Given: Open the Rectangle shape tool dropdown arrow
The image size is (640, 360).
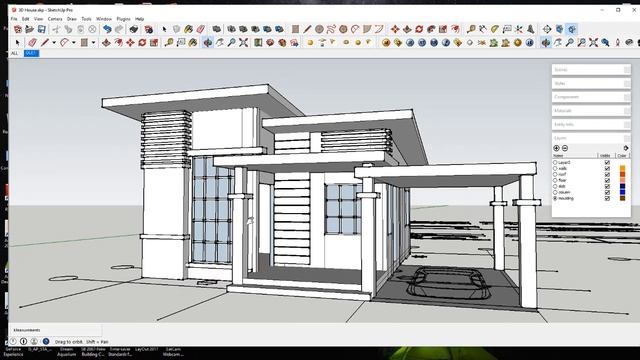Looking at the screenshot, I should [x=93, y=42].
